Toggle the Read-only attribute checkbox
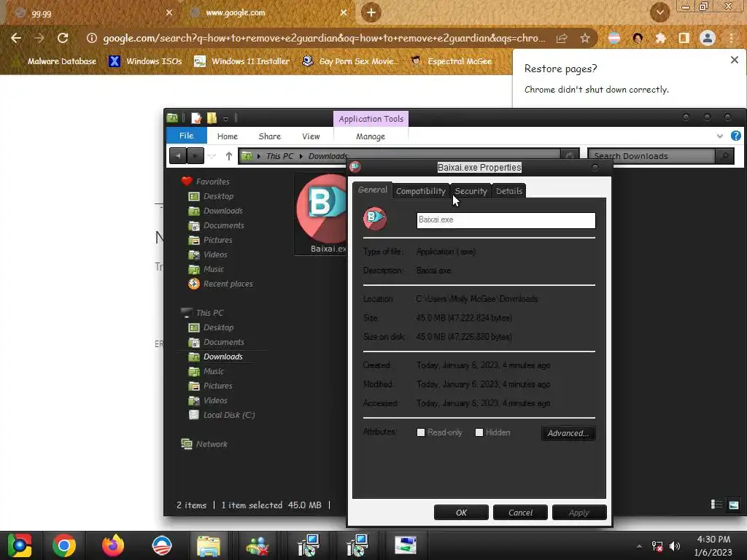Screen dimensions: 747x560 [421, 432]
